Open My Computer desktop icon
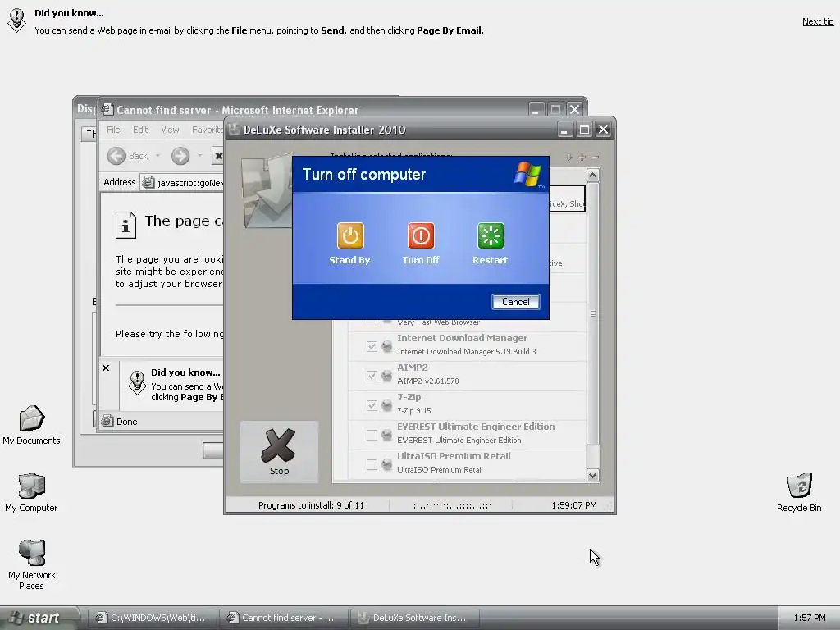Image resolution: width=840 pixels, height=630 pixels. click(x=32, y=493)
